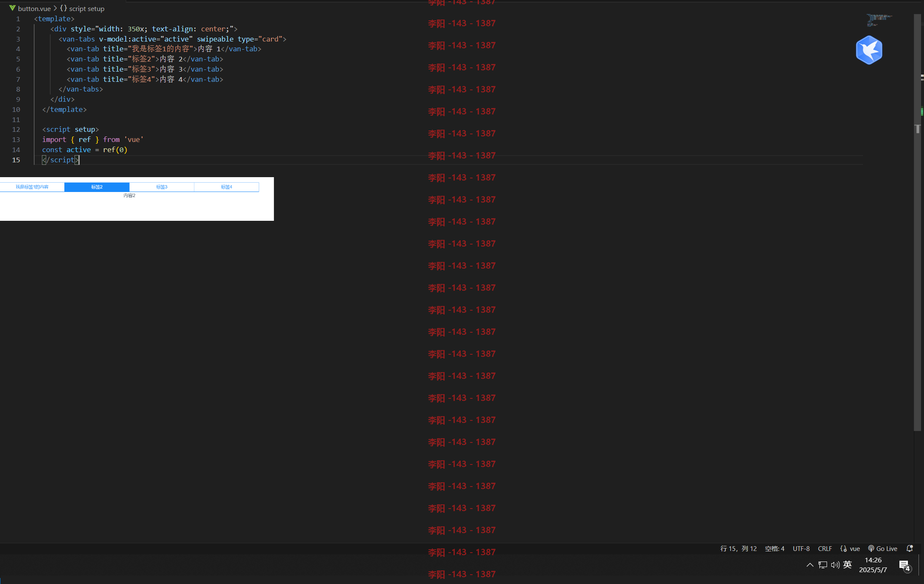The height and width of the screenshot is (584, 924).
Task: Click the volume speaker tray icon
Action: 835,565
